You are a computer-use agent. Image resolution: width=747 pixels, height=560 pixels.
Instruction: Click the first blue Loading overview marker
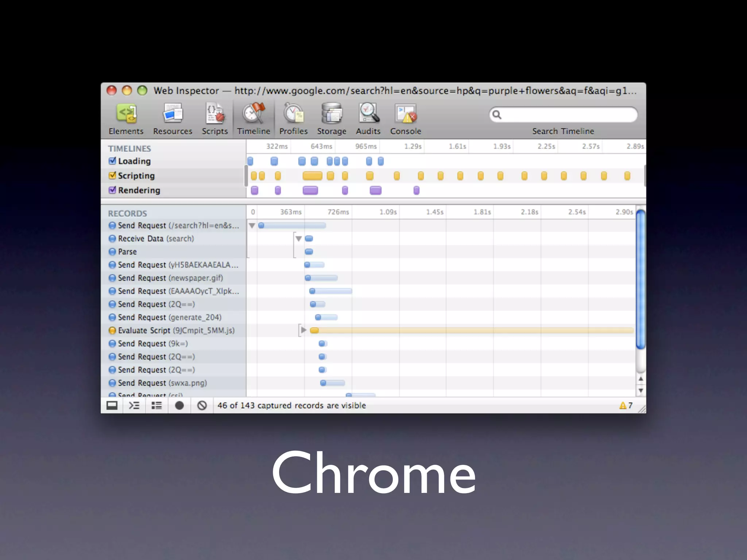point(250,161)
